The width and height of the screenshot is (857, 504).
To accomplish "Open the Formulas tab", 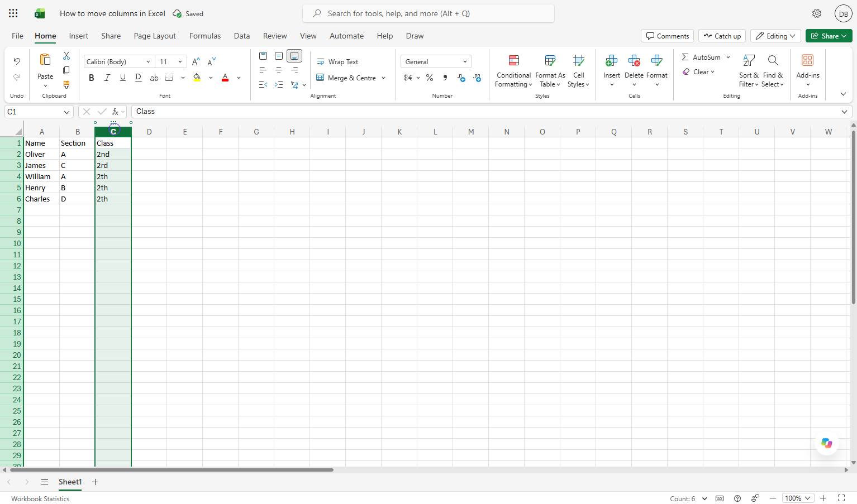I will click(x=205, y=36).
